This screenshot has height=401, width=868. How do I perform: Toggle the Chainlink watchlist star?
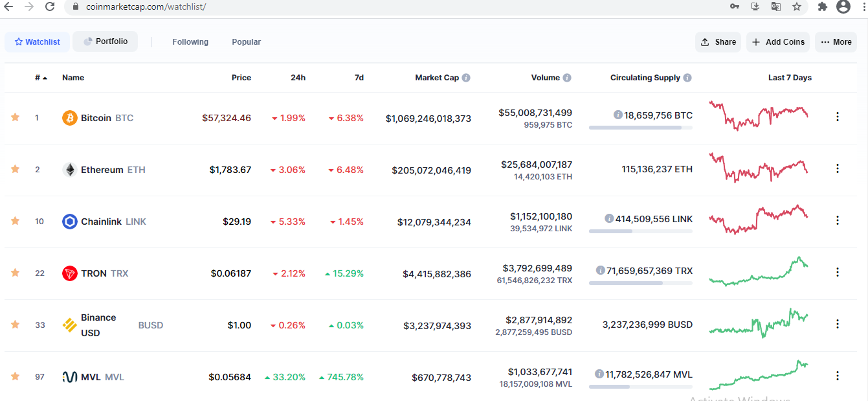click(x=15, y=221)
